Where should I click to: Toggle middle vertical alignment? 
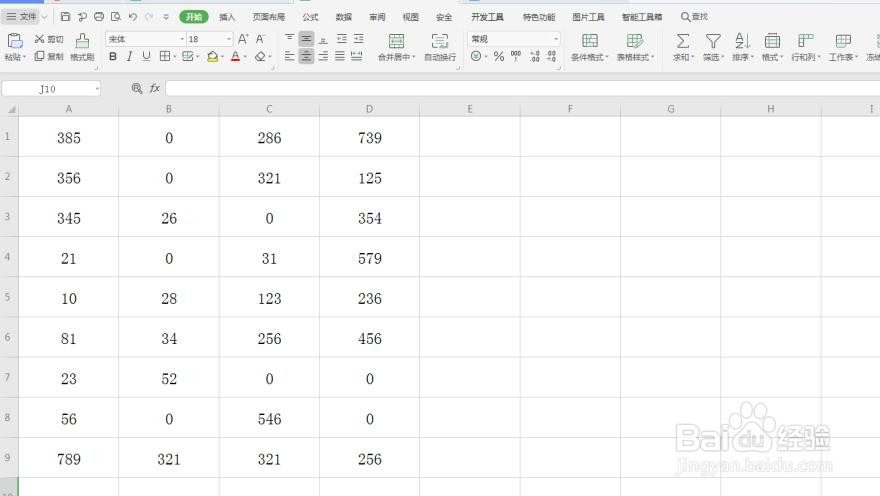pos(306,39)
